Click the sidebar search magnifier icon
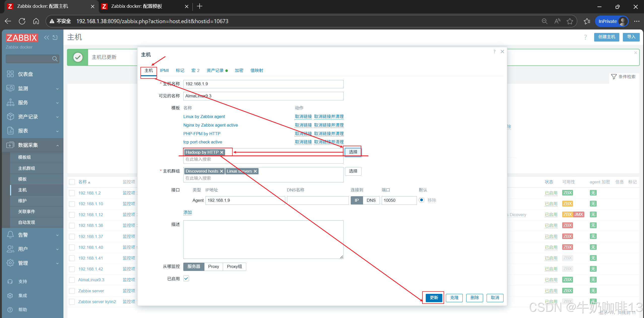This screenshot has width=644, height=318. coord(55,59)
